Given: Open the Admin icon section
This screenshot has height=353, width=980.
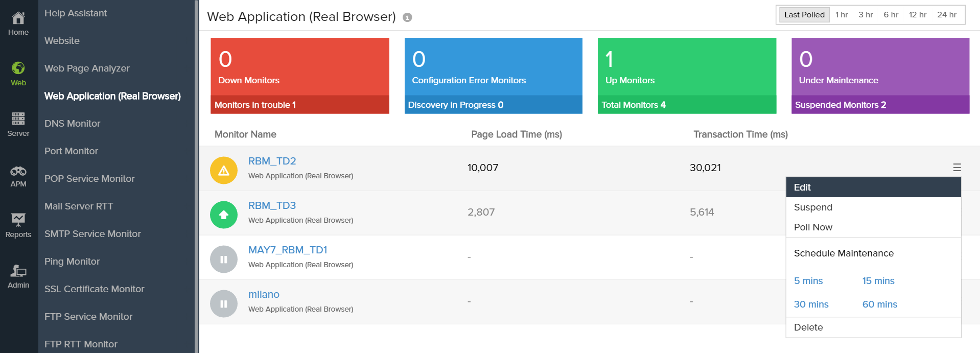Looking at the screenshot, I should point(18,270).
